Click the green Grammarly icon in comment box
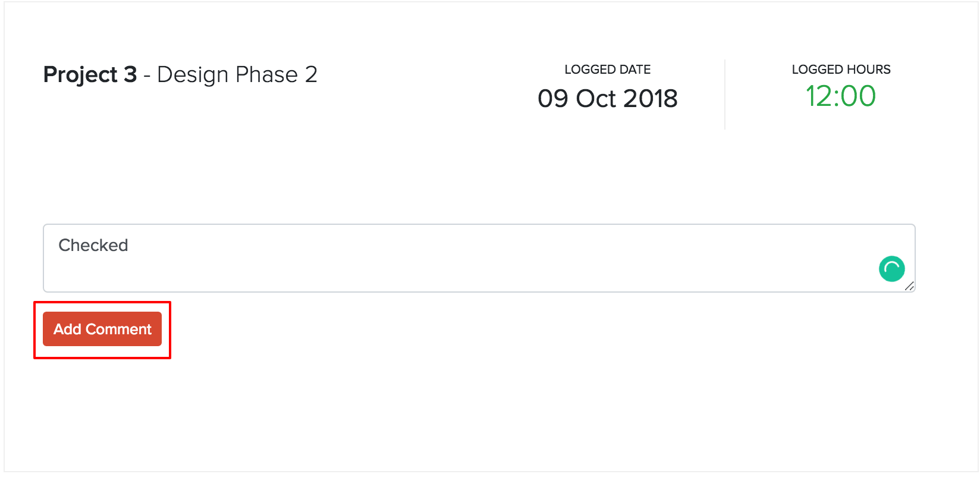This screenshot has height=477, width=980. point(891,269)
